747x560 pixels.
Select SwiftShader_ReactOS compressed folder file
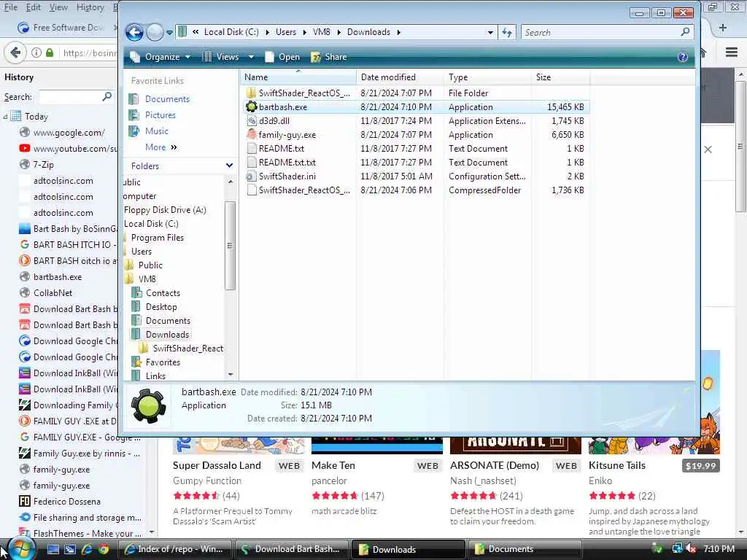[x=304, y=190]
